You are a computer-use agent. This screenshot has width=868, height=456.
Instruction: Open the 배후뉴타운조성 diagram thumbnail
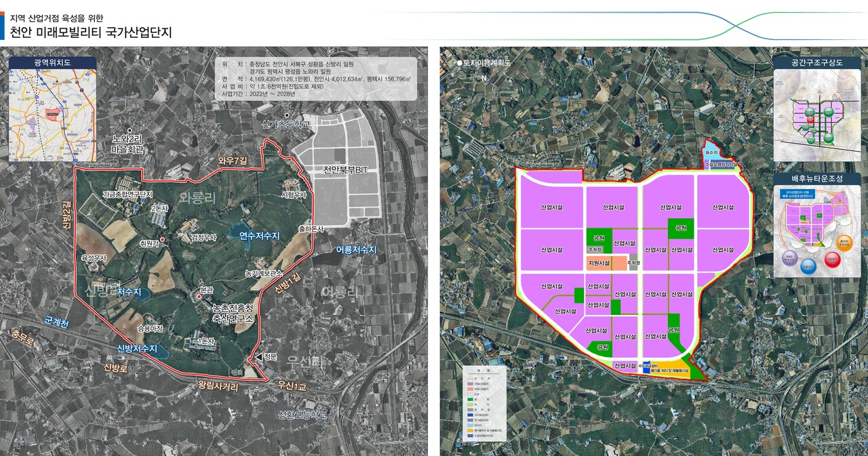[x=817, y=232]
